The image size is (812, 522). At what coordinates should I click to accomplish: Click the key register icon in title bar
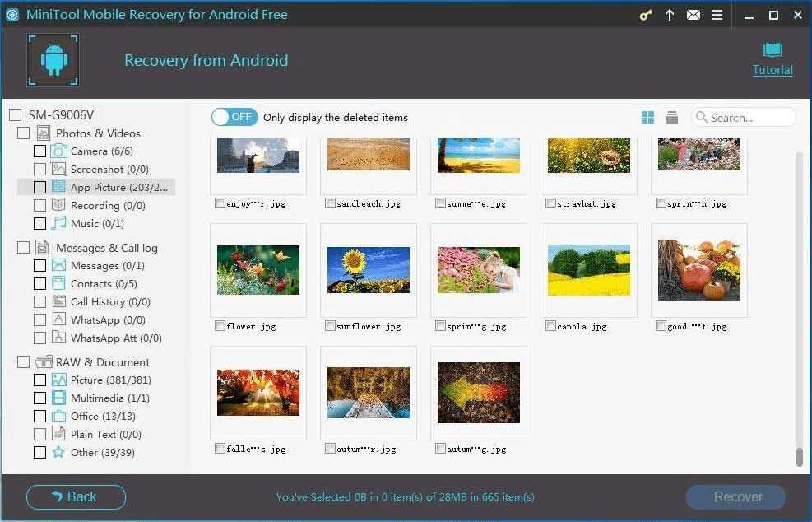click(646, 16)
